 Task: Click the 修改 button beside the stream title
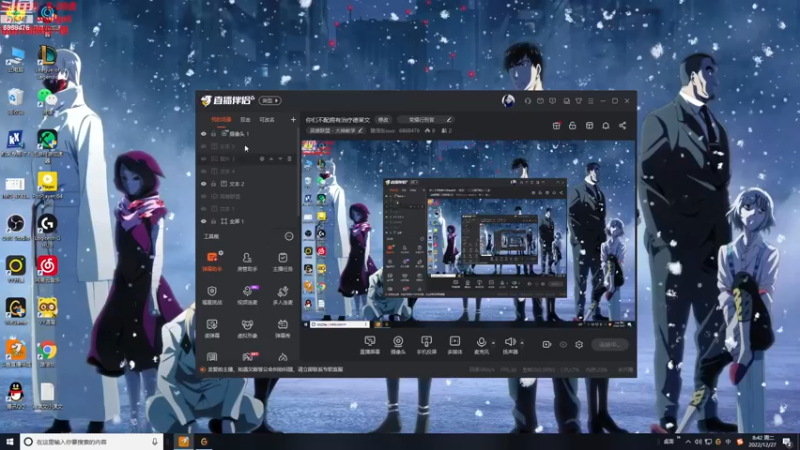(383, 120)
